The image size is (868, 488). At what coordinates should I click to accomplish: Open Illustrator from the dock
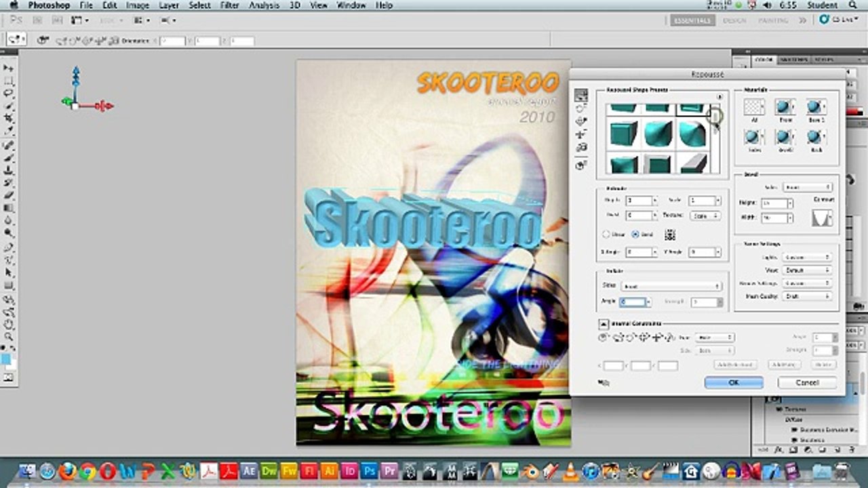330,470
